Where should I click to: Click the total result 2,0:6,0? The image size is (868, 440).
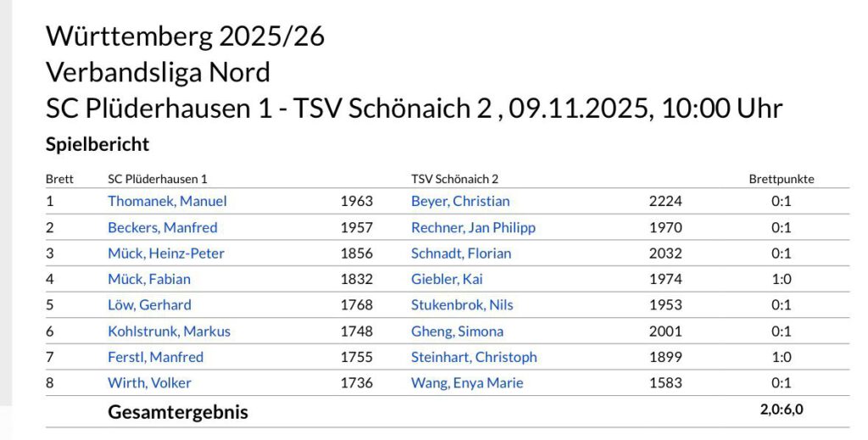point(781,410)
